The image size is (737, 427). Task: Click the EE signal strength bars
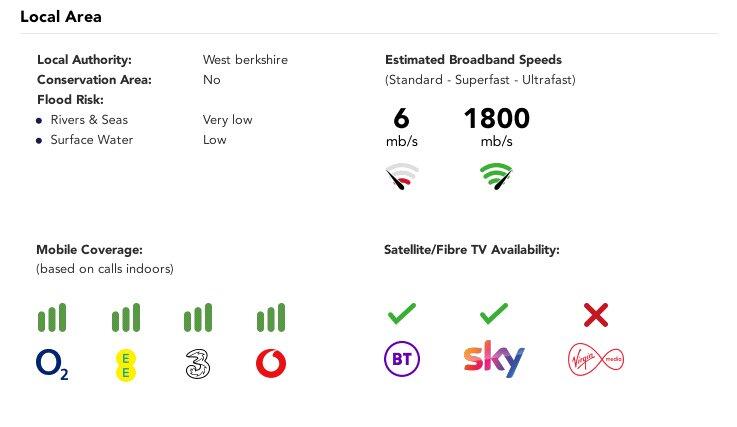tap(125, 317)
